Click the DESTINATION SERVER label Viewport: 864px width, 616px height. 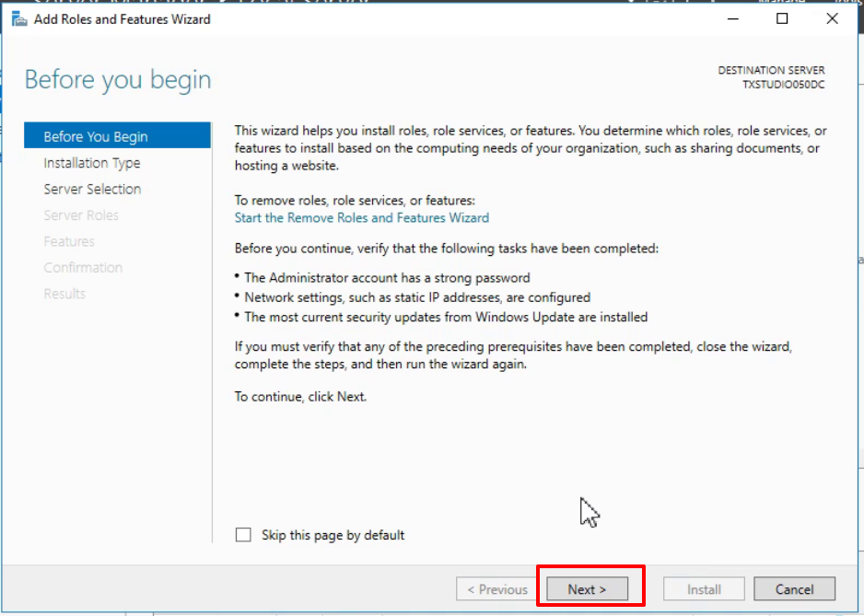tap(772, 71)
